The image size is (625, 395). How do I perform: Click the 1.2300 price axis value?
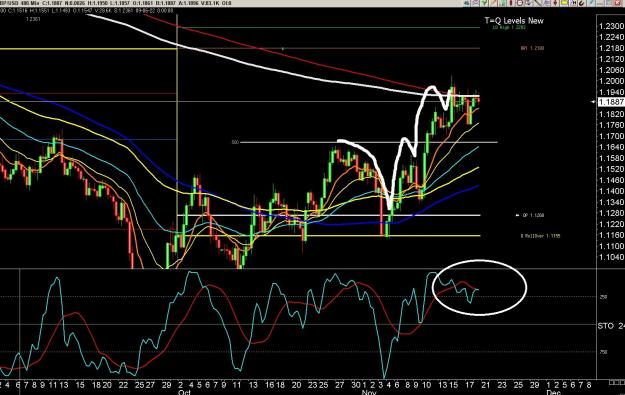pyautogui.click(x=611, y=26)
